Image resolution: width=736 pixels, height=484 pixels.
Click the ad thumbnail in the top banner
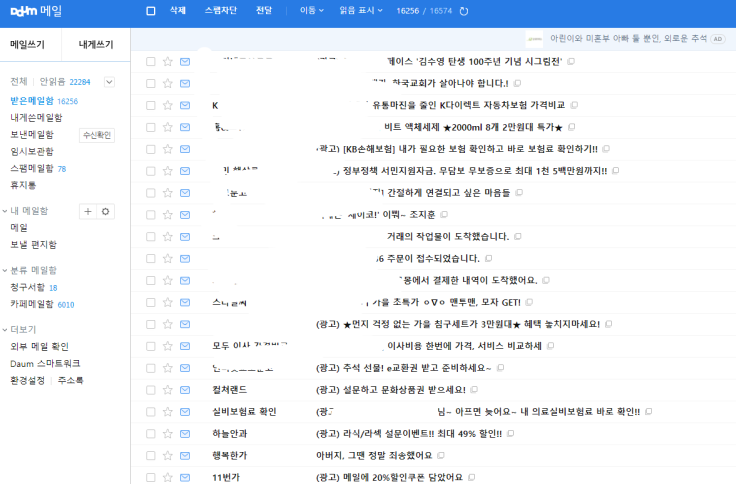pos(534,39)
